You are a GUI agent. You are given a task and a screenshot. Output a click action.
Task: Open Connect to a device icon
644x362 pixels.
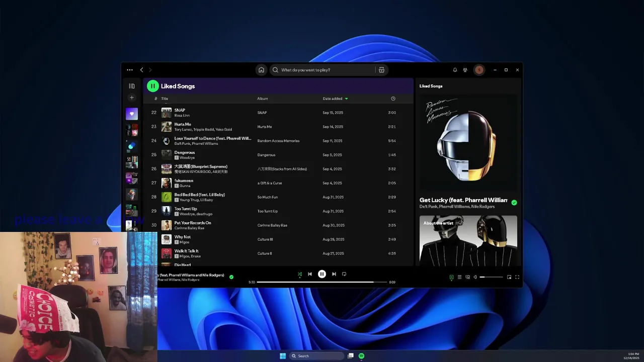467,277
